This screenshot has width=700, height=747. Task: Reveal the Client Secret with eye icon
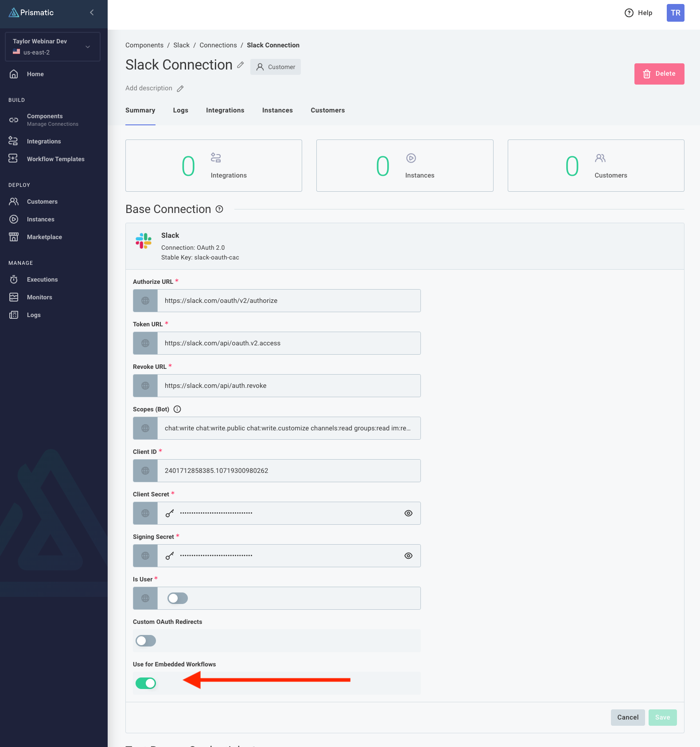point(408,513)
